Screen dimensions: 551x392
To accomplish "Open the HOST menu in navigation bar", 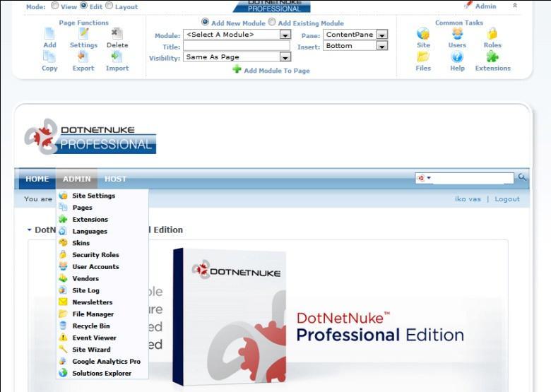I will [115, 179].
